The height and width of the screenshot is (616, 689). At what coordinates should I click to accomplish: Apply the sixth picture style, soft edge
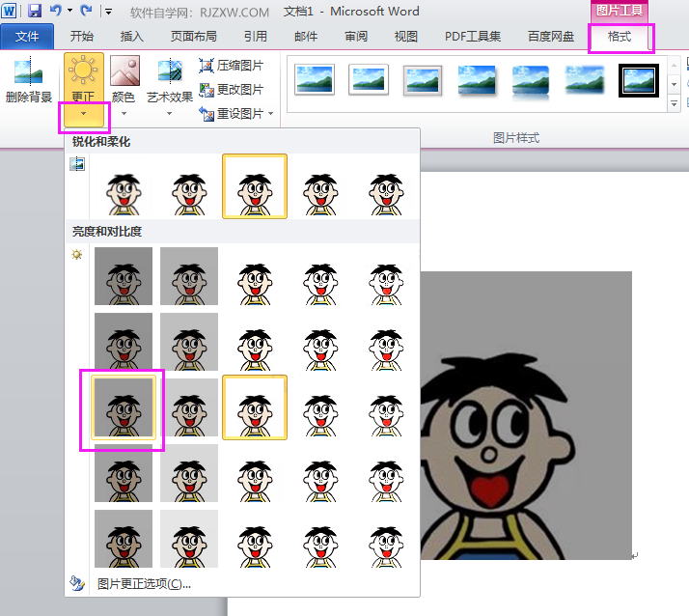click(x=585, y=79)
